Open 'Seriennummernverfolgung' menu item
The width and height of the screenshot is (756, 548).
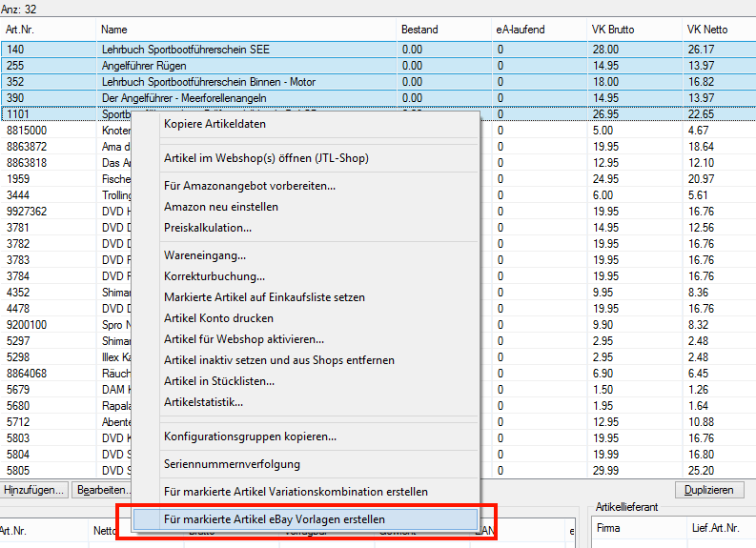tap(232, 464)
